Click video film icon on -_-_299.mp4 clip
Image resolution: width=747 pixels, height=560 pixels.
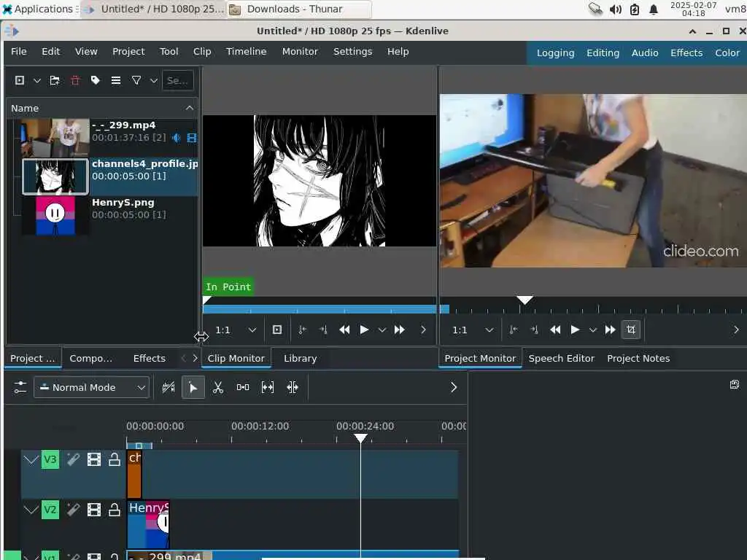pos(192,138)
